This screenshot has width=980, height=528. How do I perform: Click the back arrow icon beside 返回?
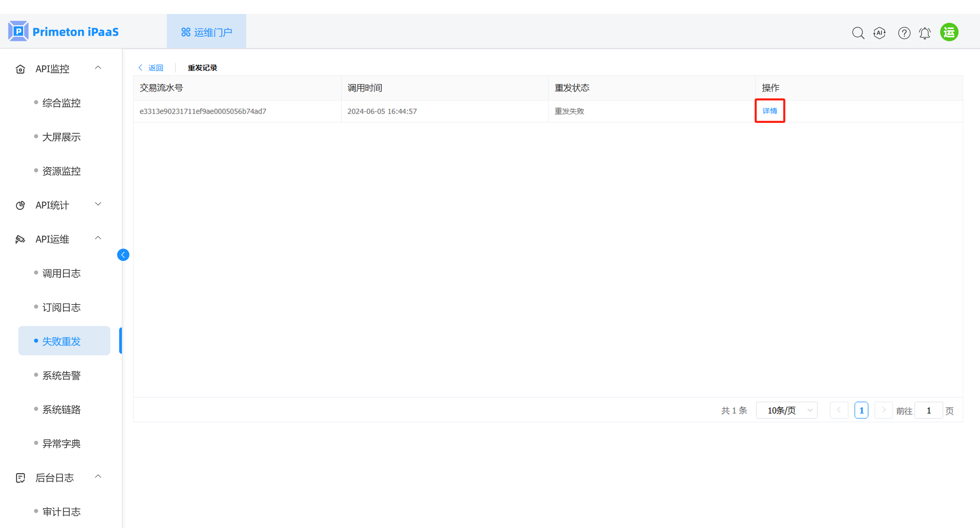(x=140, y=68)
